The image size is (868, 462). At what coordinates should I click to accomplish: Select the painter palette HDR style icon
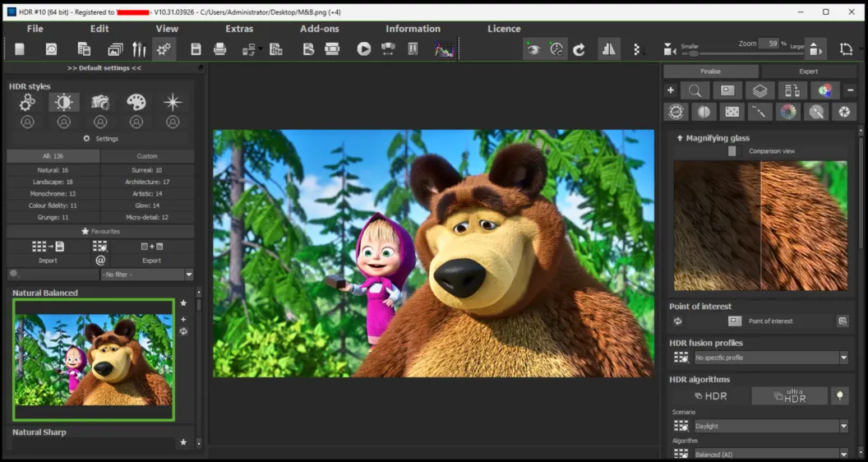click(136, 102)
